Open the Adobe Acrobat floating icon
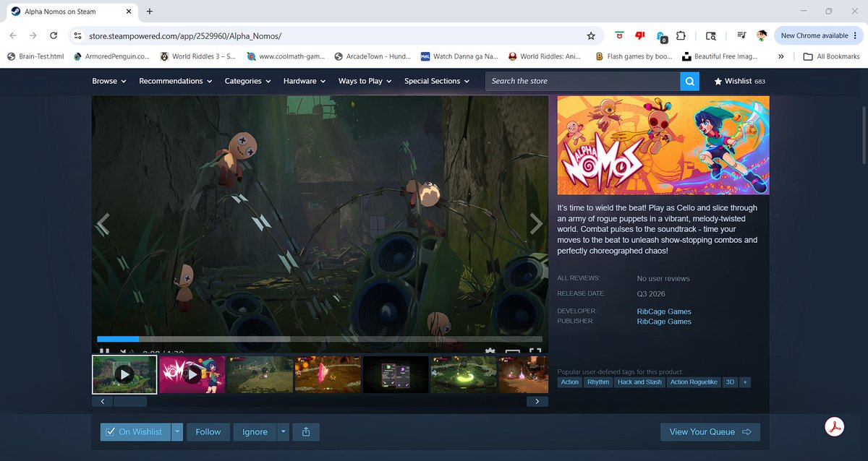Image resolution: width=868 pixels, height=461 pixels. coord(835,426)
